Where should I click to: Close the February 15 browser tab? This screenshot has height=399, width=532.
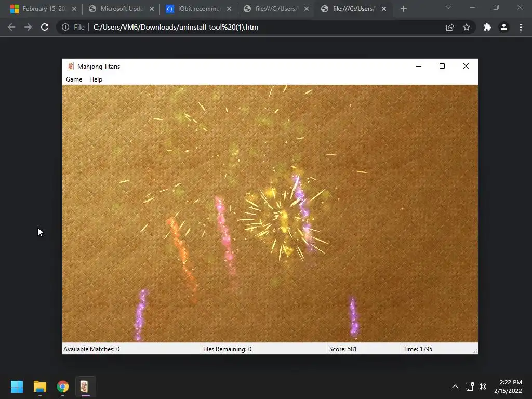74,9
